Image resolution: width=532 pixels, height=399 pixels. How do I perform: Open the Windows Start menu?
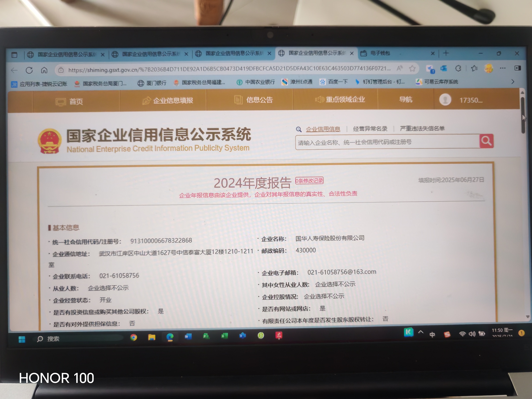click(x=22, y=339)
